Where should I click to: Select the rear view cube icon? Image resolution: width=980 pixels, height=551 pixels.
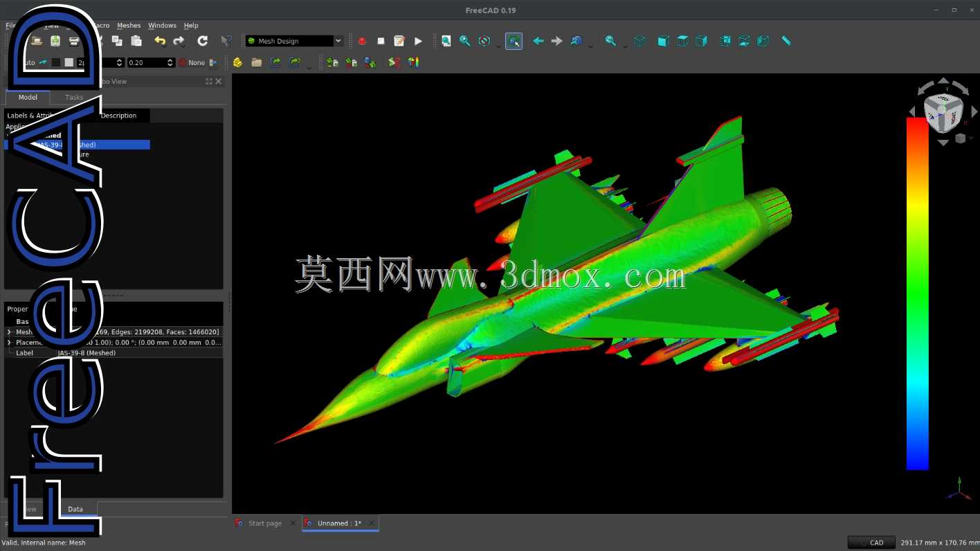click(725, 41)
